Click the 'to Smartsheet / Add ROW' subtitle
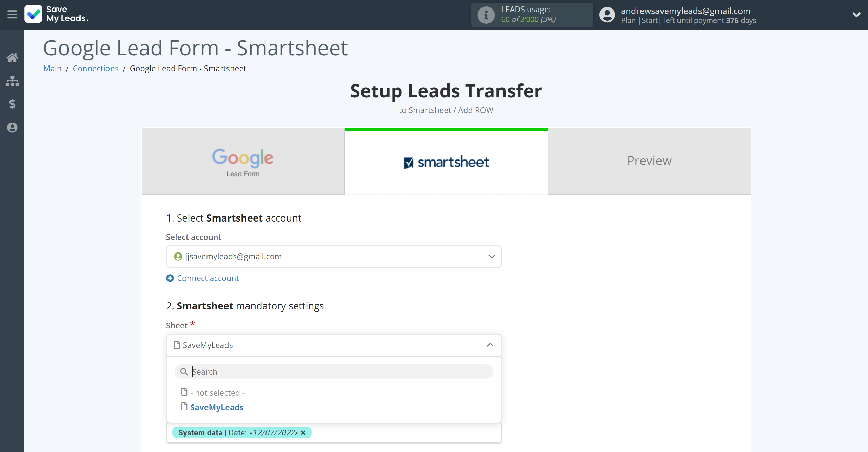The image size is (868, 452). (446, 110)
